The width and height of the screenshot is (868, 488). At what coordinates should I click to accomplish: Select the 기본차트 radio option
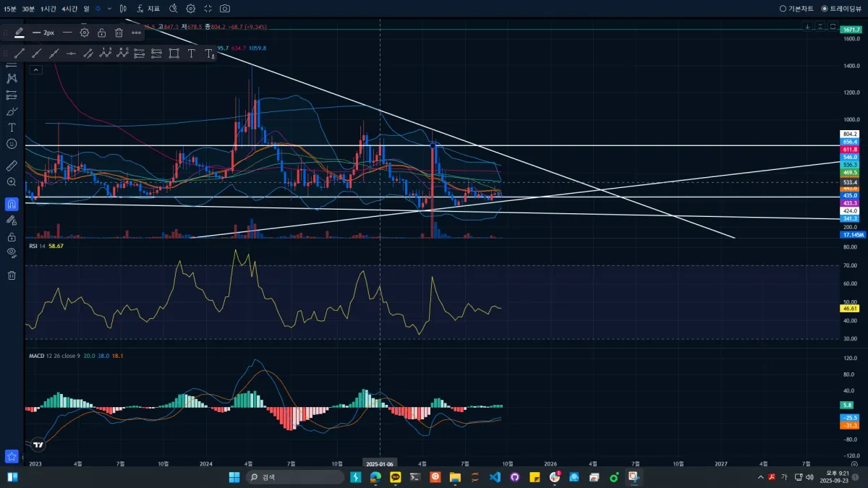(796, 9)
